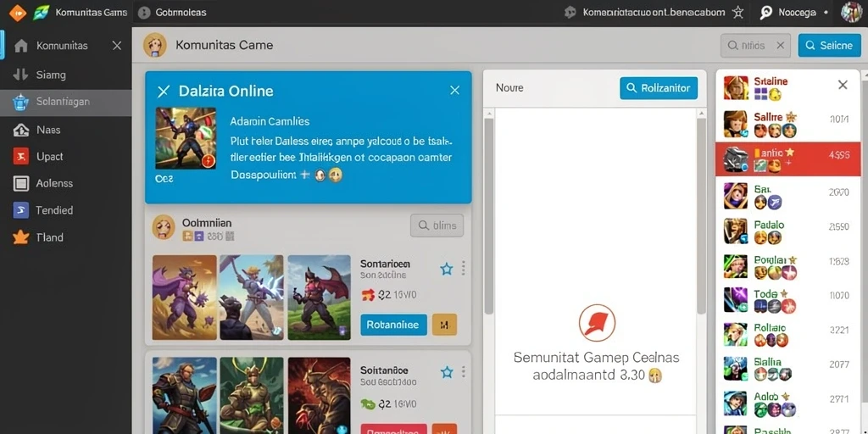Click the ntiios search field in header

pos(755,46)
